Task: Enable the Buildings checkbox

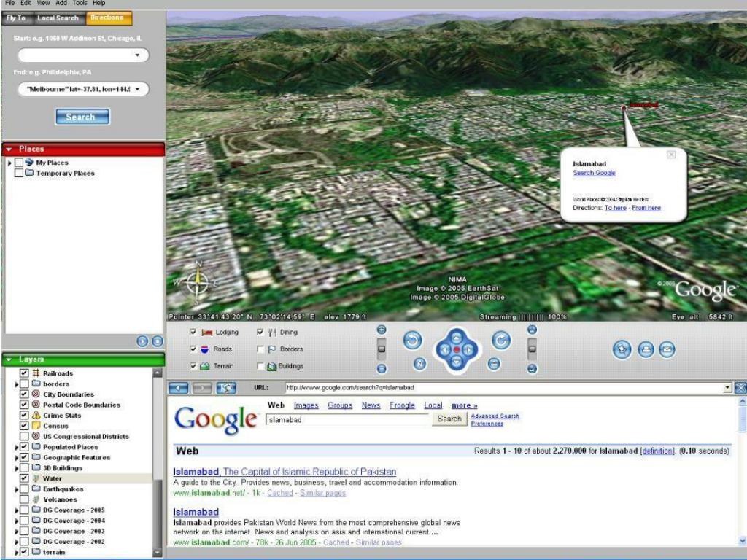Action: point(260,366)
